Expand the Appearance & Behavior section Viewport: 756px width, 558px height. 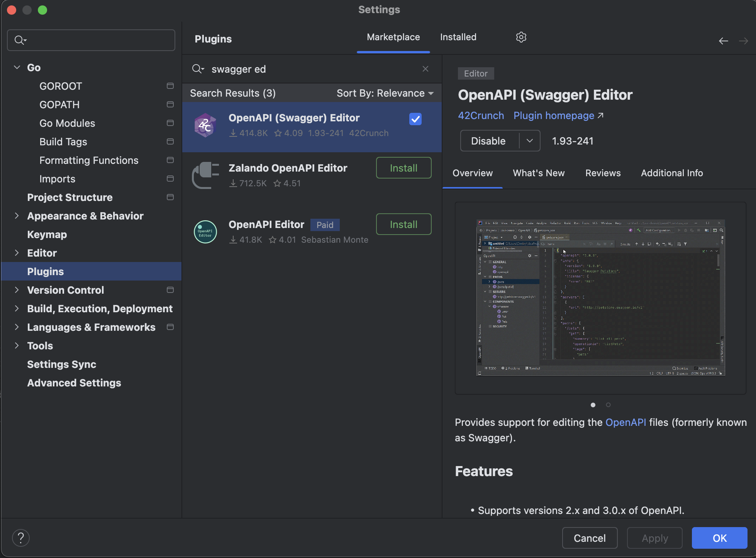pos(17,216)
